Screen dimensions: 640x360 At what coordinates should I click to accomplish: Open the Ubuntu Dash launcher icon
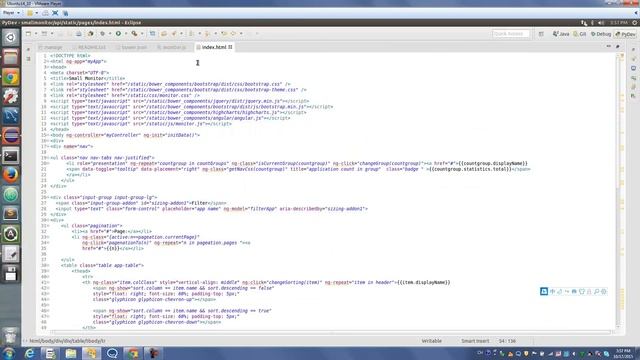point(11,38)
